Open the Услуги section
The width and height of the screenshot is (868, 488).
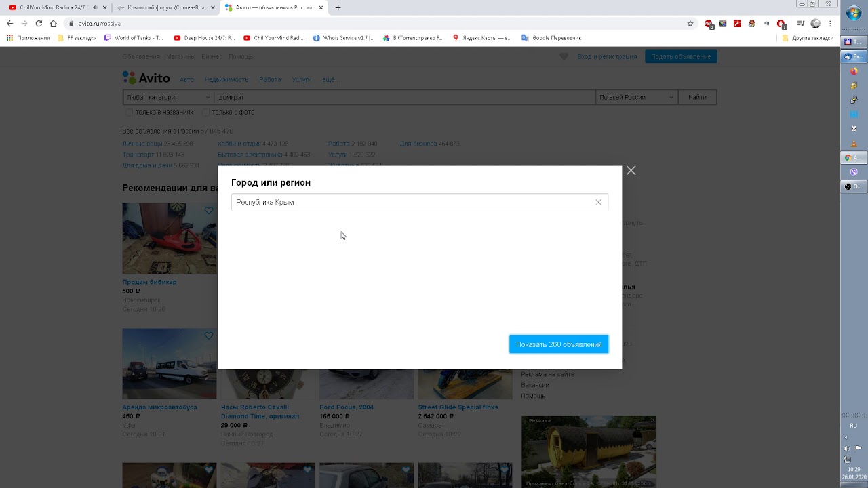click(x=302, y=80)
